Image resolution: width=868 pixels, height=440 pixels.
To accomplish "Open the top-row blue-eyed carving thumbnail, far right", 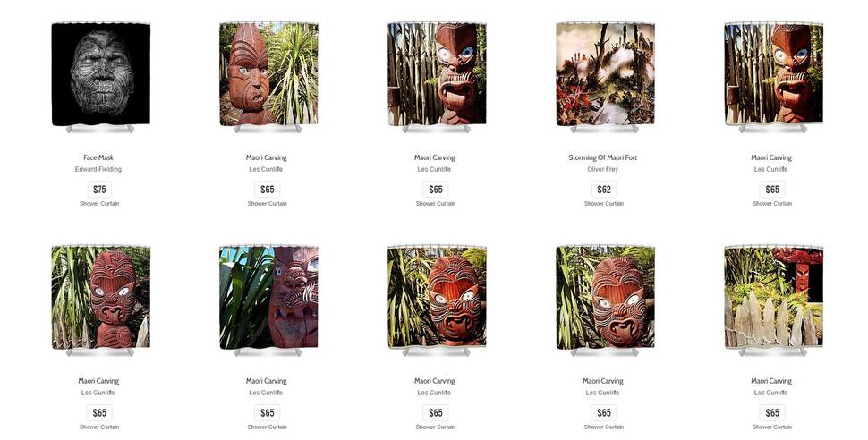I will coord(773,74).
